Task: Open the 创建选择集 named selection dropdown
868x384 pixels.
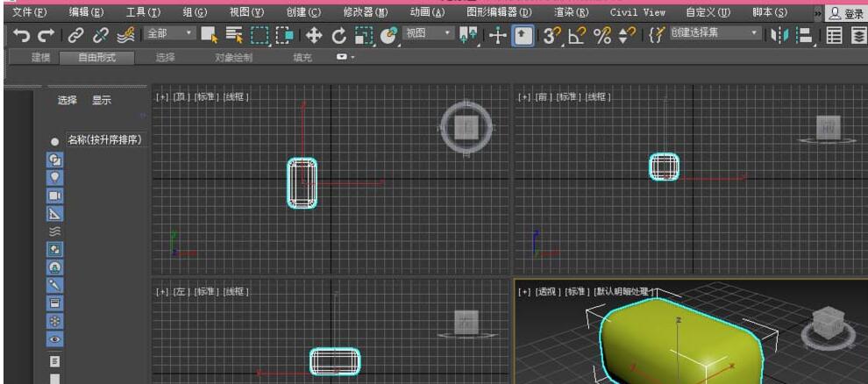Action: [x=715, y=33]
